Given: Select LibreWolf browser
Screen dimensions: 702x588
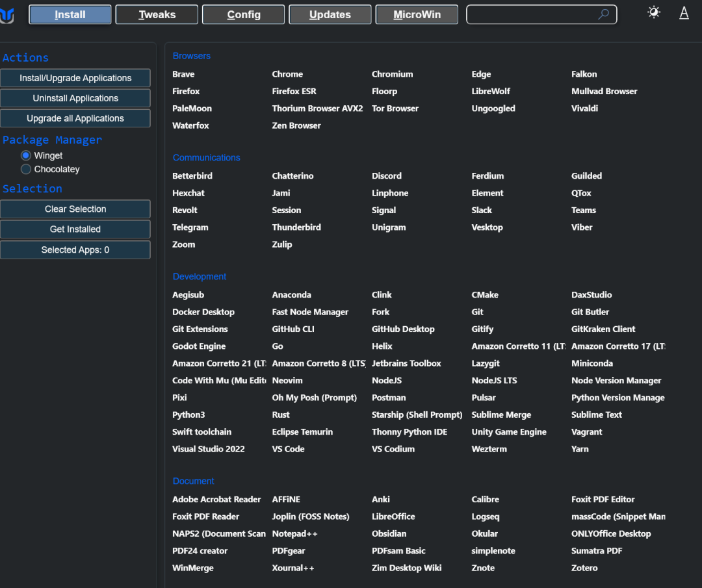Looking at the screenshot, I should [491, 92].
